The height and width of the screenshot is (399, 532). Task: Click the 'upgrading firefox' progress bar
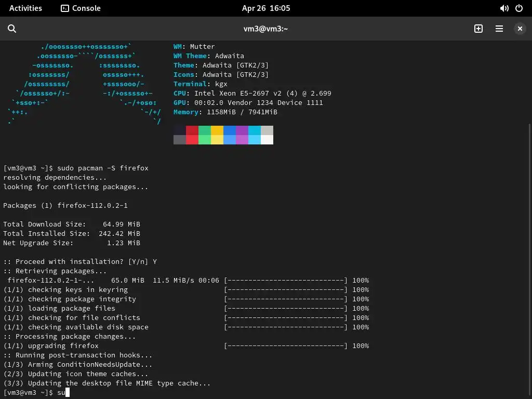[x=286, y=345]
